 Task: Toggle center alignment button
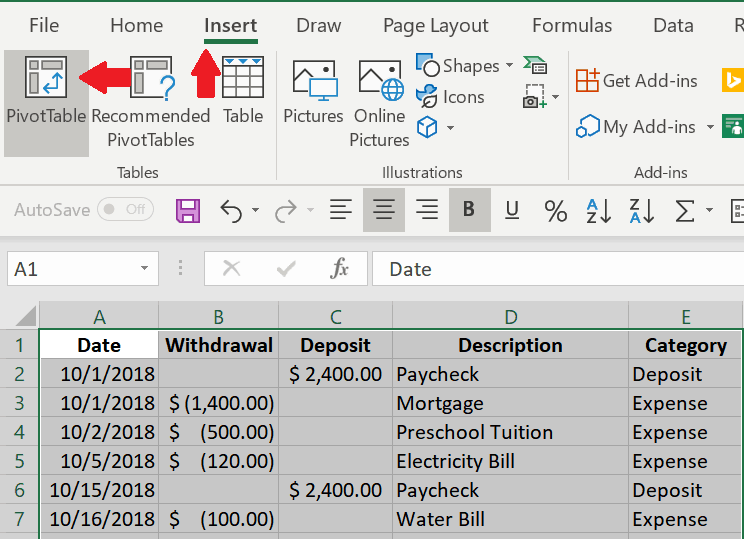click(384, 210)
